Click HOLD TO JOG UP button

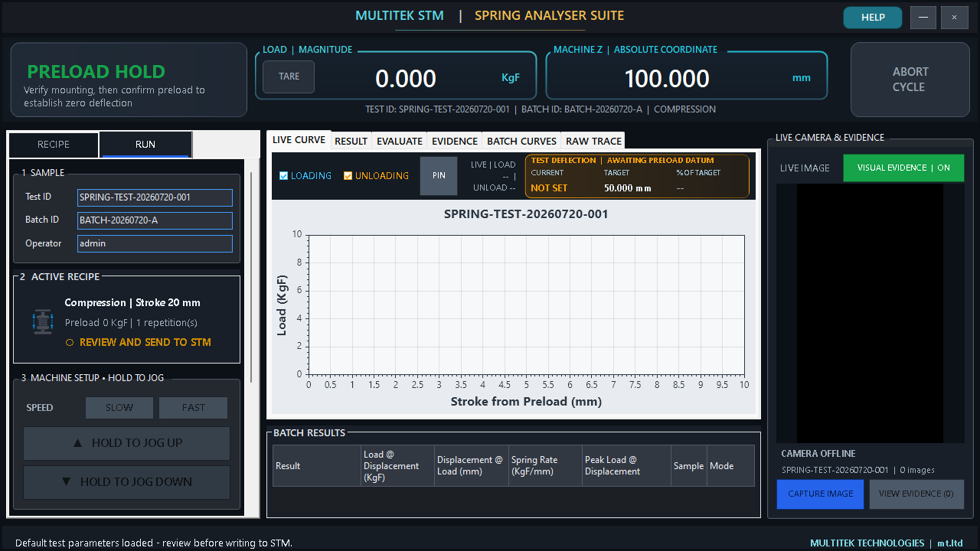click(x=127, y=443)
